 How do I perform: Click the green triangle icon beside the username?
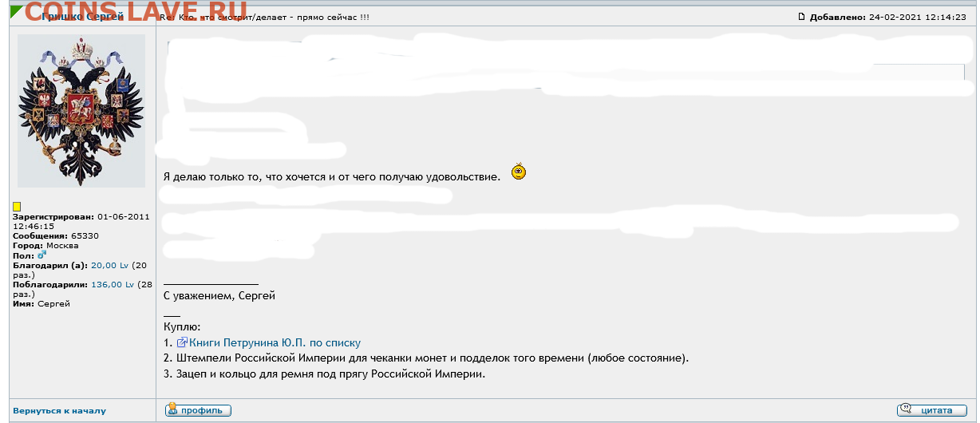click(x=16, y=12)
